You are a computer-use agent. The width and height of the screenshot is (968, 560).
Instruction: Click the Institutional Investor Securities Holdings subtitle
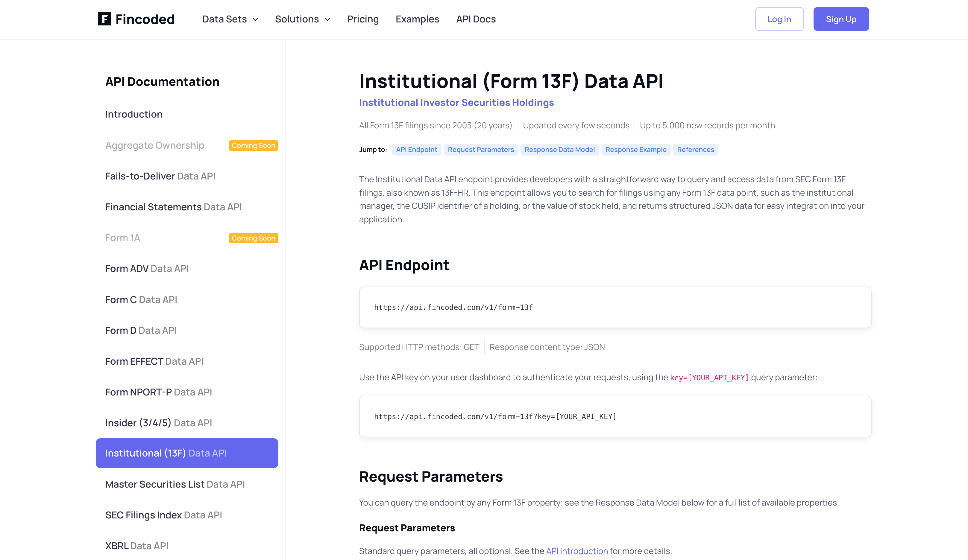pos(456,103)
